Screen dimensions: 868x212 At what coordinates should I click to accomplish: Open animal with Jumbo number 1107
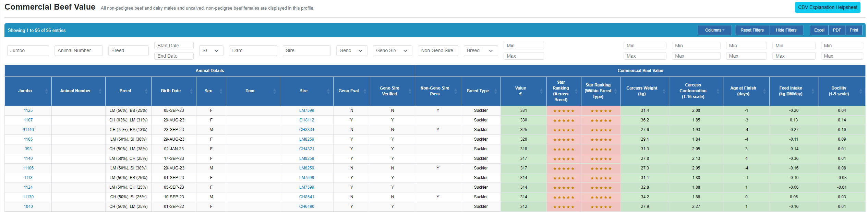28,120
